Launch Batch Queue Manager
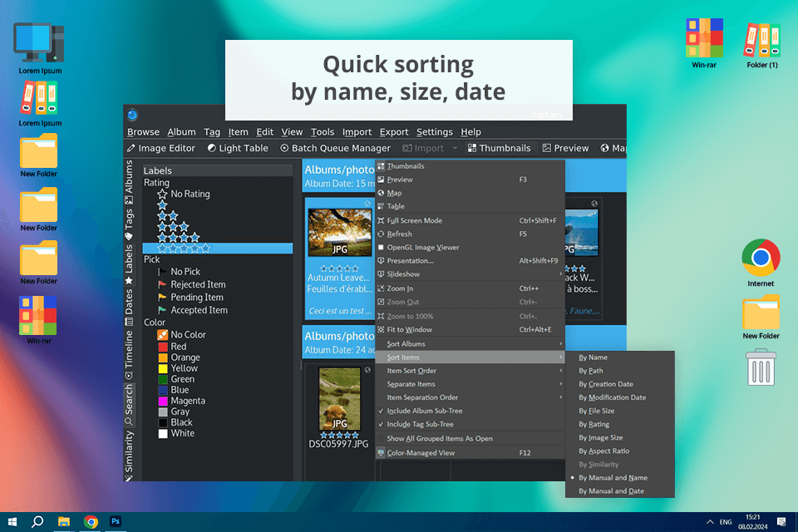This screenshot has height=532, width=798. click(335, 148)
